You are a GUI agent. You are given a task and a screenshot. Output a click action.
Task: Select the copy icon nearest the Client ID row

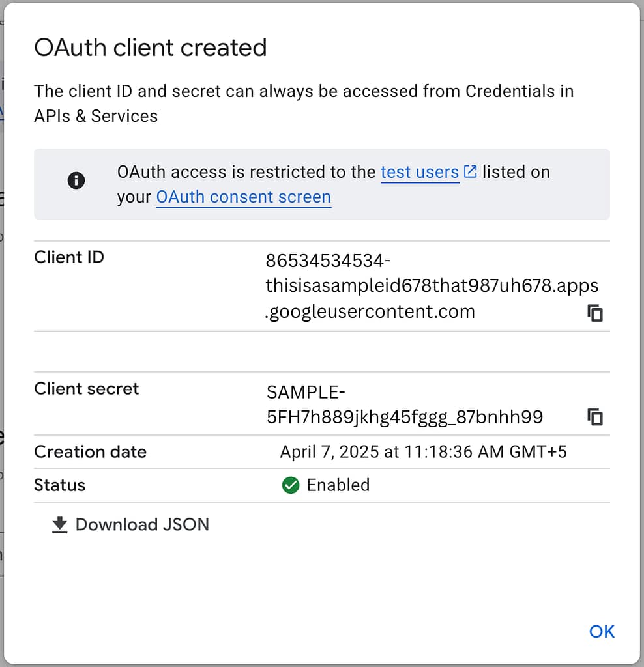594,313
